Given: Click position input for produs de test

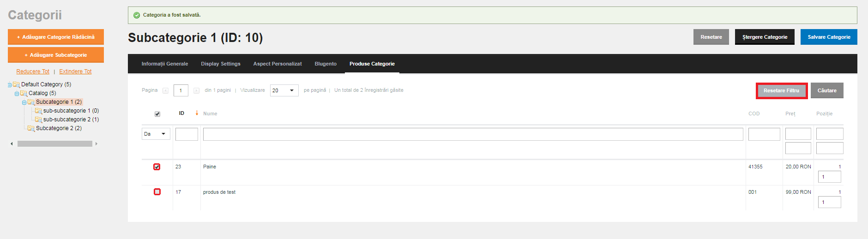Looking at the screenshot, I should 830,202.
